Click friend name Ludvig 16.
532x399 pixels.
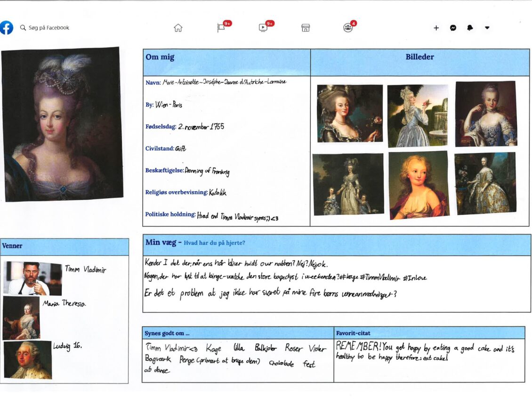click(x=67, y=346)
